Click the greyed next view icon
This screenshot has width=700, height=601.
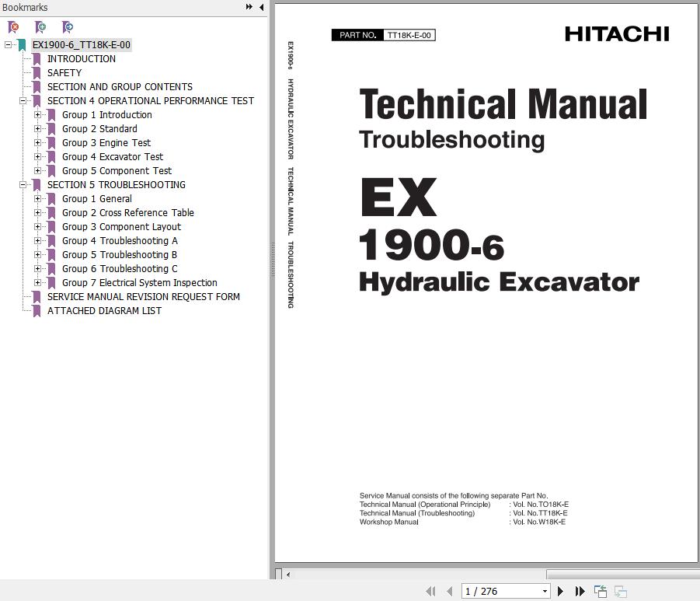(x=621, y=591)
